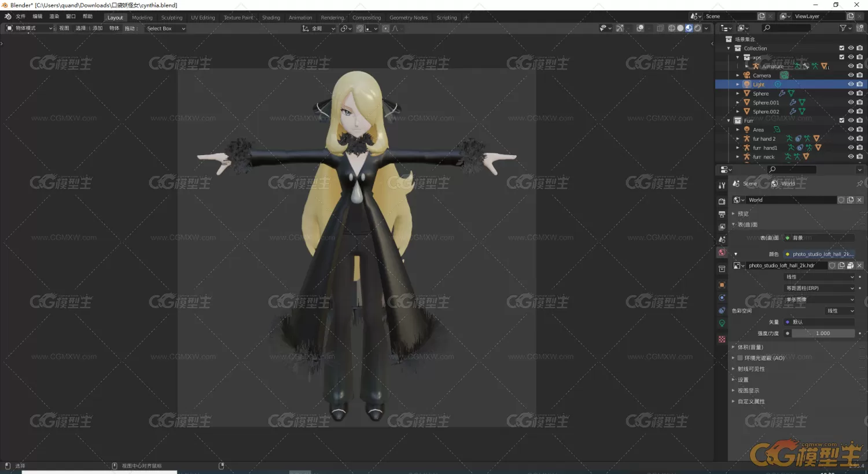Image resolution: width=868 pixels, height=474 pixels.
Task: Open the Physics properties tab
Action: tap(722, 297)
